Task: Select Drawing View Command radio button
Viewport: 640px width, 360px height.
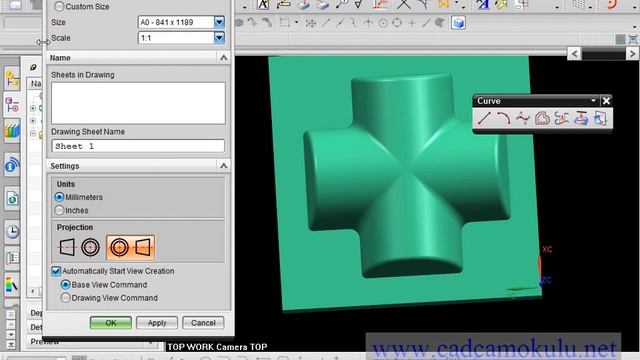Action: pos(65,298)
